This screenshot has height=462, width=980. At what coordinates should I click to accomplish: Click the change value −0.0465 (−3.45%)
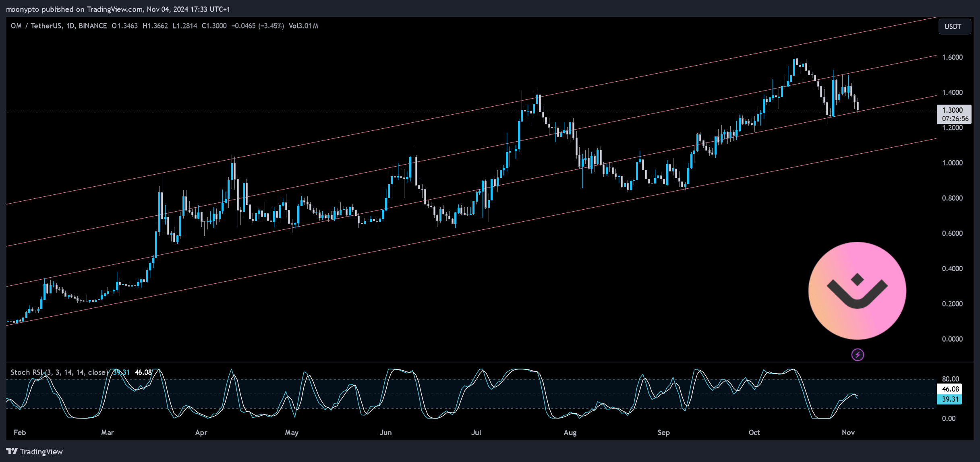(x=258, y=26)
